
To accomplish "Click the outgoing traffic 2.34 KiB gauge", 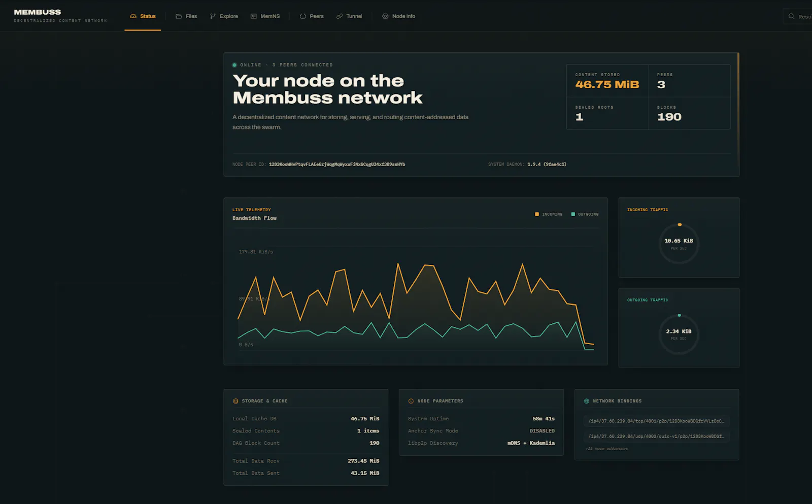I will 679,334.
